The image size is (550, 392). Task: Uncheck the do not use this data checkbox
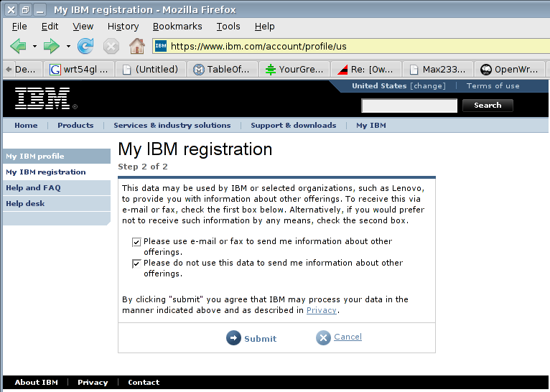click(x=136, y=263)
